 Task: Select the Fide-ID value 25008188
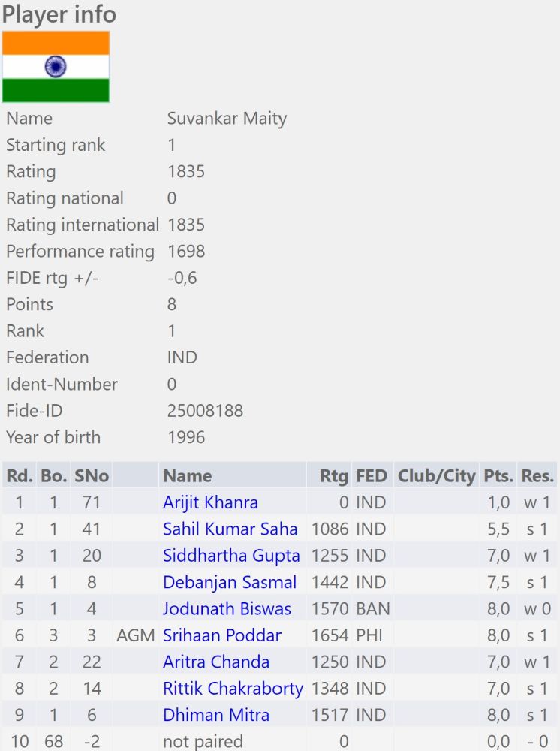pos(206,411)
